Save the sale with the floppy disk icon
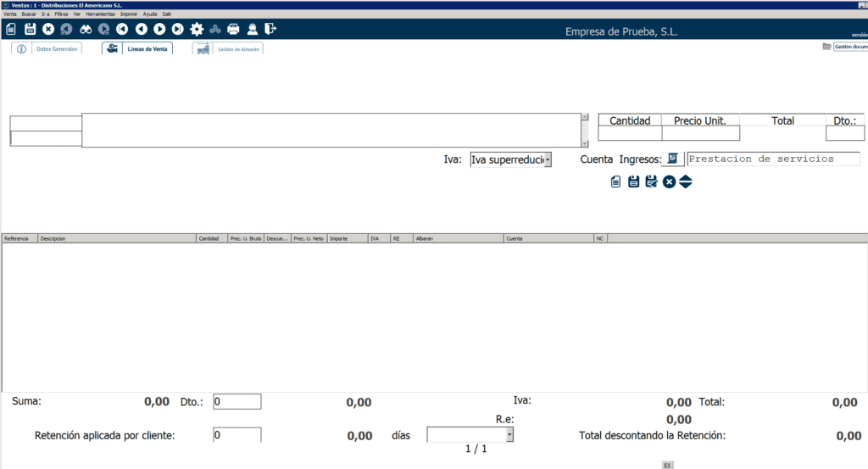Image resolution: width=868 pixels, height=469 pixels. (30, 29)
